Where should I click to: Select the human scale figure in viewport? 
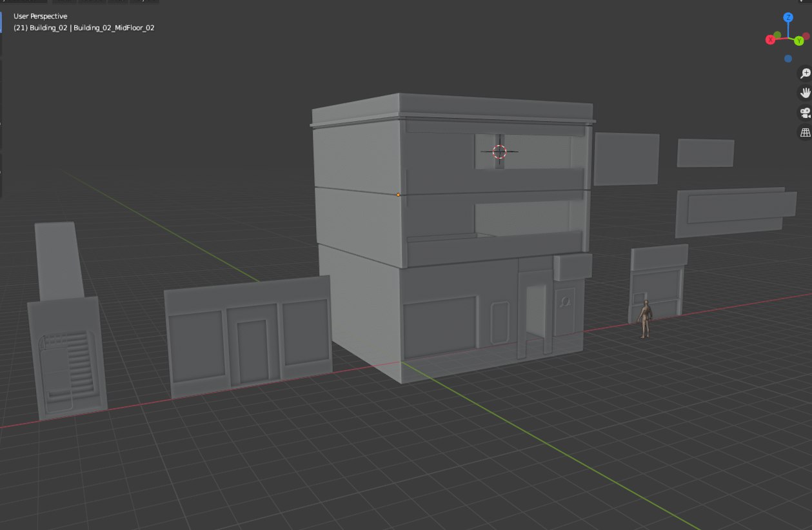point(645,320)
